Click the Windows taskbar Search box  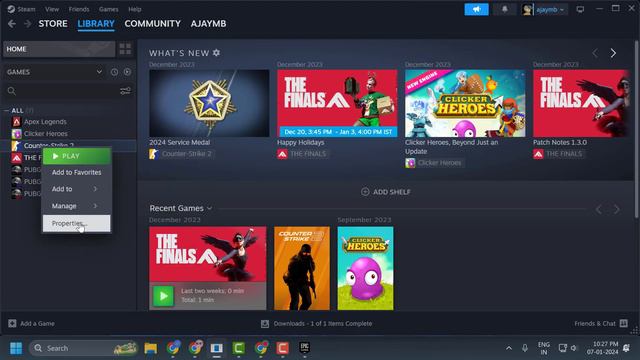click(x=84, y=348)
